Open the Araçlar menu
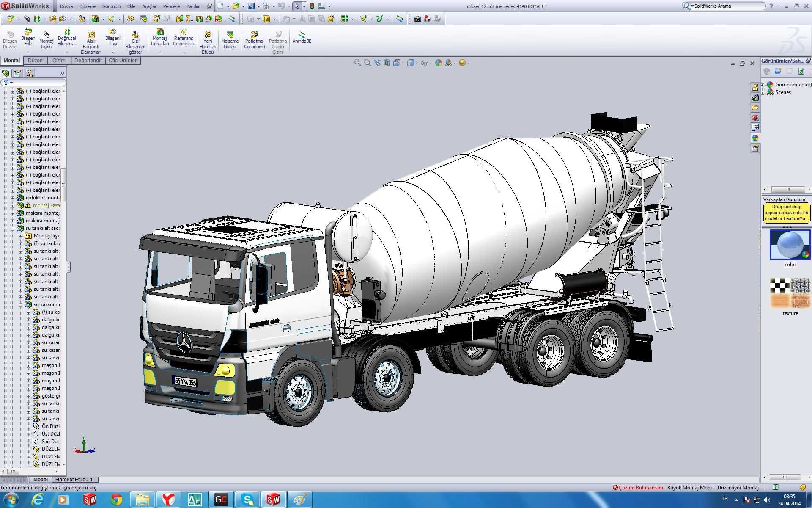Screen dimensions: 812x508 click(x=149, y=6)
